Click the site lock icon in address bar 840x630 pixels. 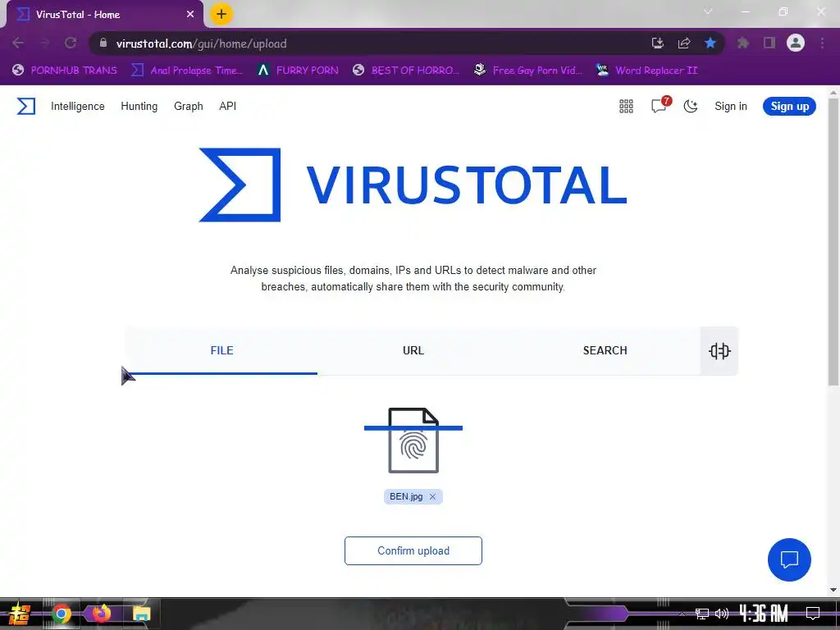point(103,43)
